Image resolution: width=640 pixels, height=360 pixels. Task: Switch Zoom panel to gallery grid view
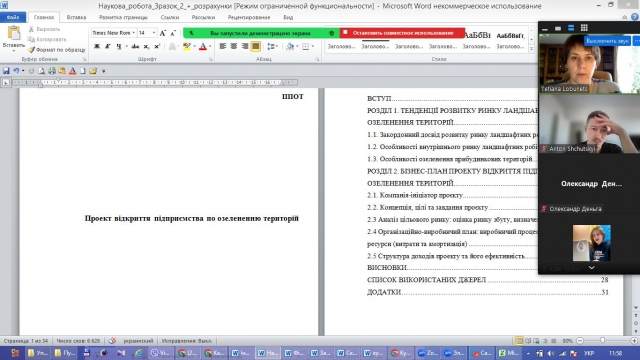(x=584, y=28)
